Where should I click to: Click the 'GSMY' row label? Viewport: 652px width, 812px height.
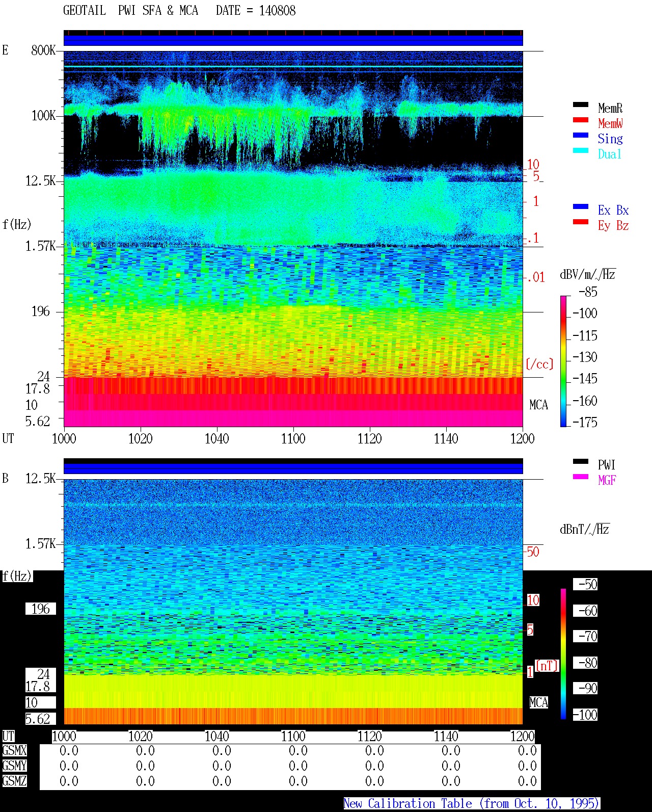[14, 766]
